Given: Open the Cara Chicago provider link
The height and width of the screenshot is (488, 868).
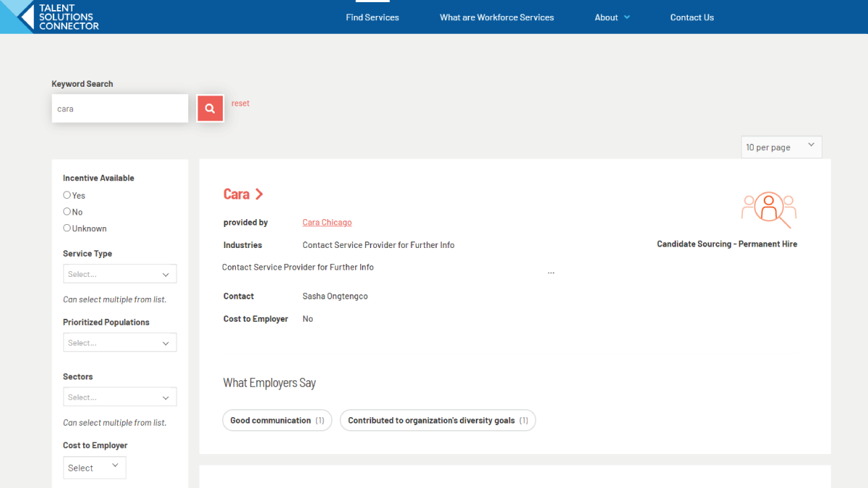Looking at the screenshot, I should [327, 223].
